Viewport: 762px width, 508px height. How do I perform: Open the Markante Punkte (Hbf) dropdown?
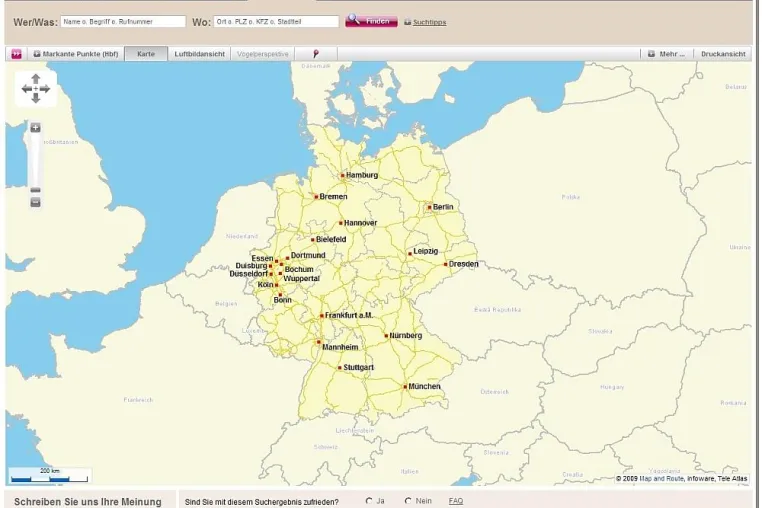click(x=76, y=54)
